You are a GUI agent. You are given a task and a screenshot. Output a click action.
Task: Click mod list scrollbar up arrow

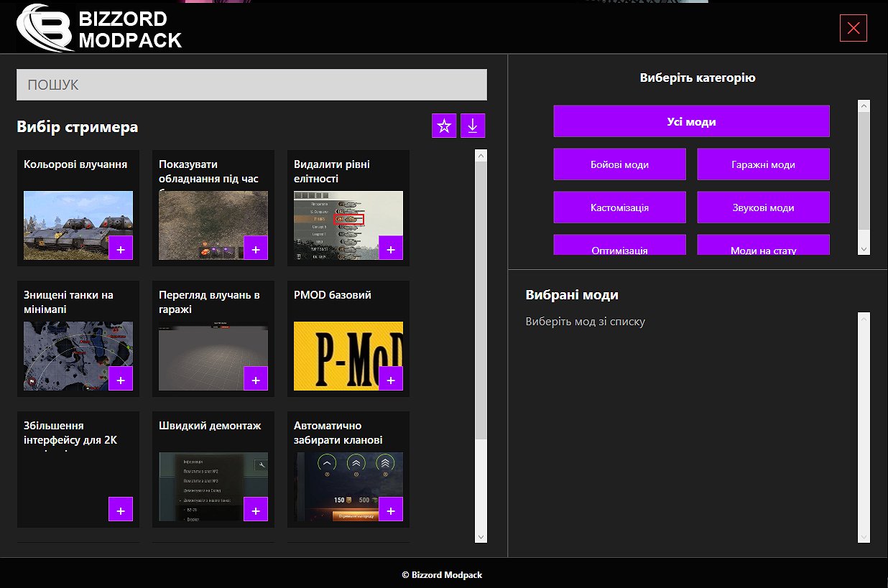(x=481, y=155)
